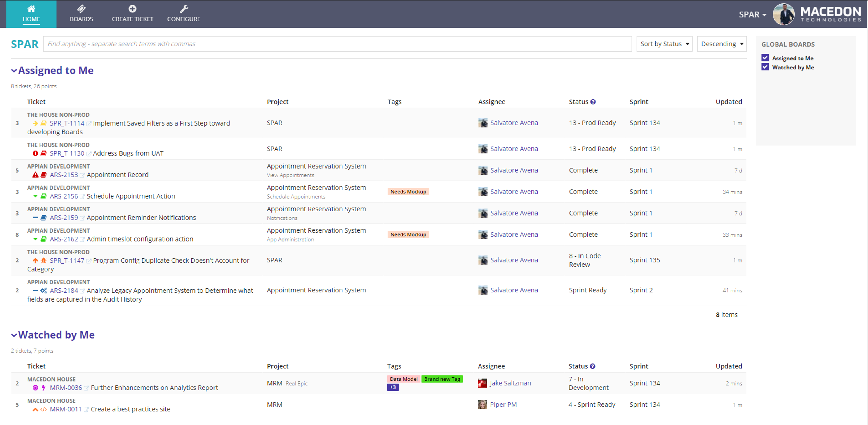Click the 8 - In Code Review status
Image resolution: width=868 pixels, height=425 pixels.
pos(585,260)
